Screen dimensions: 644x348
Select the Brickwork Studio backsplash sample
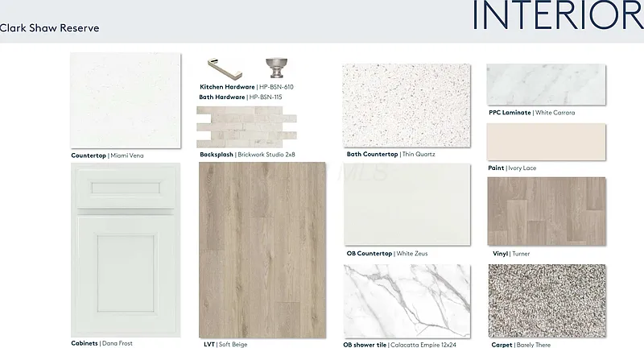click(246, 126)
